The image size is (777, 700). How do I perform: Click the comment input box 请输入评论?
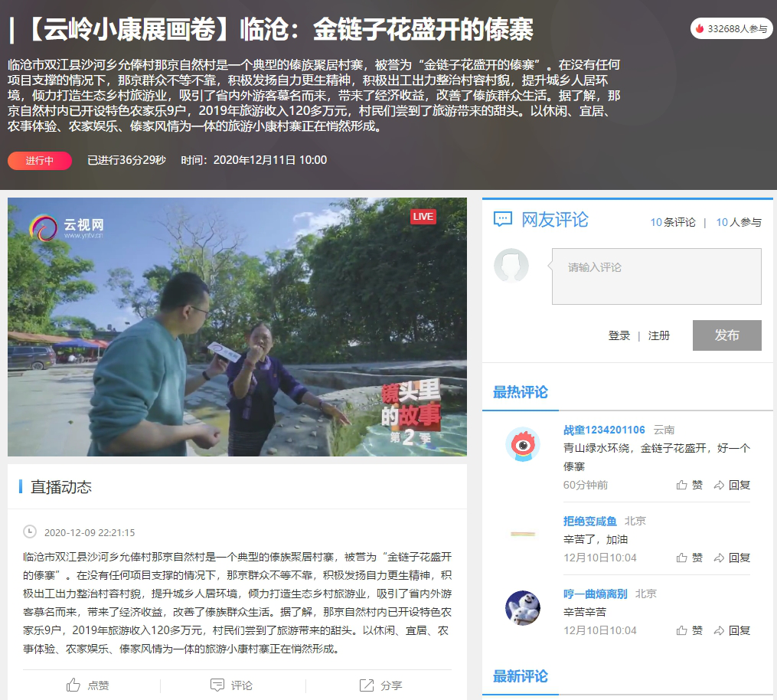(x=656, y=276)
